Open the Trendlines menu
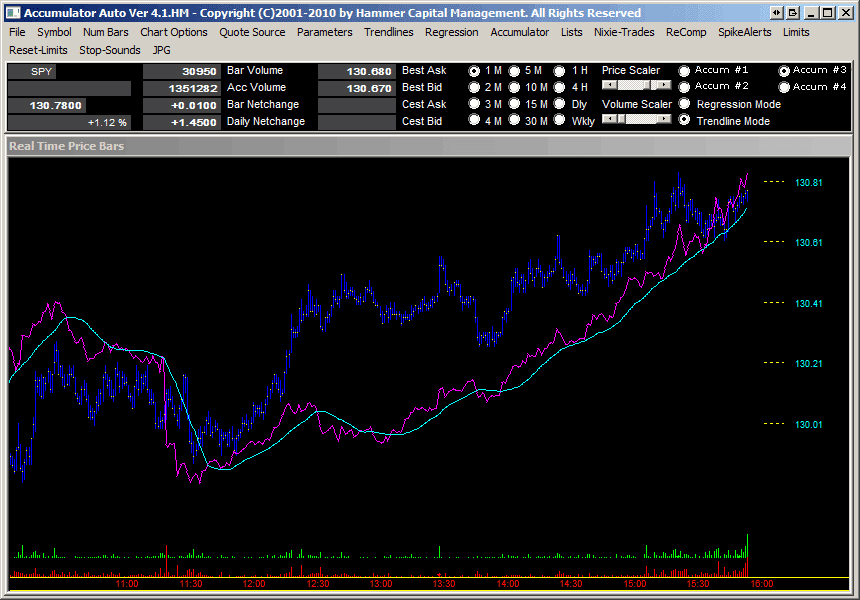This screenshot has width=860, height=600. tap(389, 32)
